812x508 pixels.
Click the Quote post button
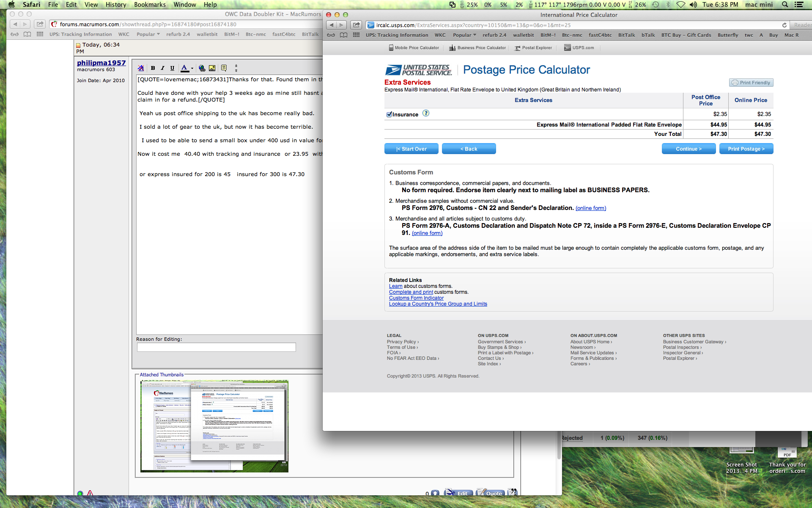click(x=490, y=493)
